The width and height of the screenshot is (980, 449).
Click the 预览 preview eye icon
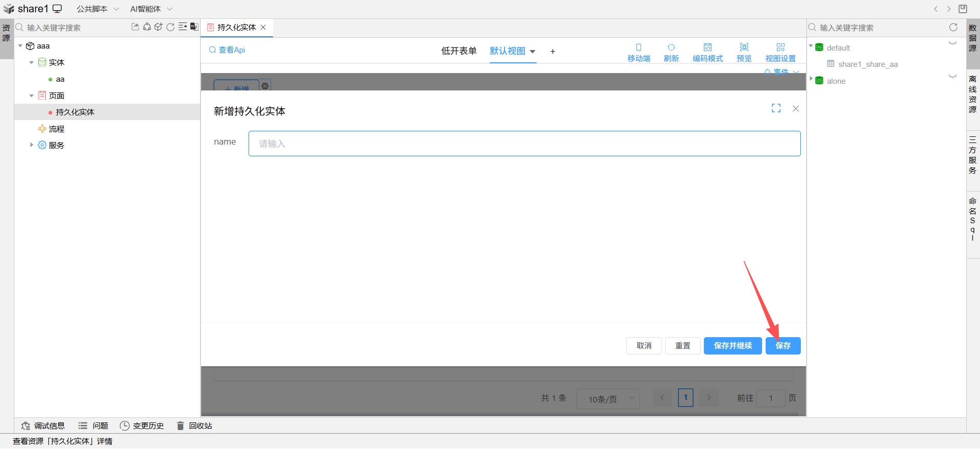(x=744, y=48)
